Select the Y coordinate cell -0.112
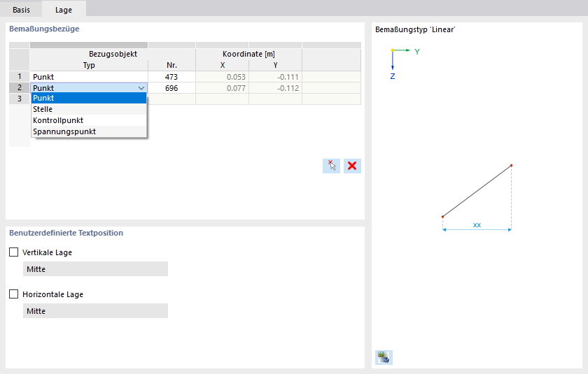This screenshot has height=374, width=588. (x=275, y=88)
